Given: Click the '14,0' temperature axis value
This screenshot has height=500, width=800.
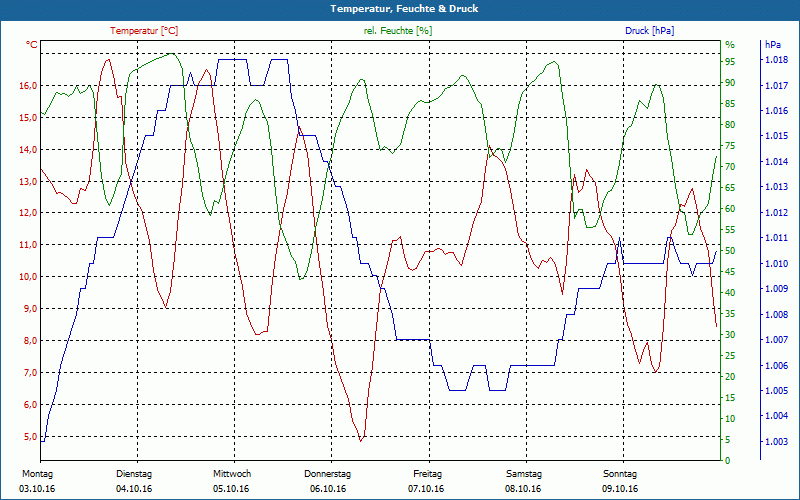Looking at the screenshot, I should (x=29, y=149).
